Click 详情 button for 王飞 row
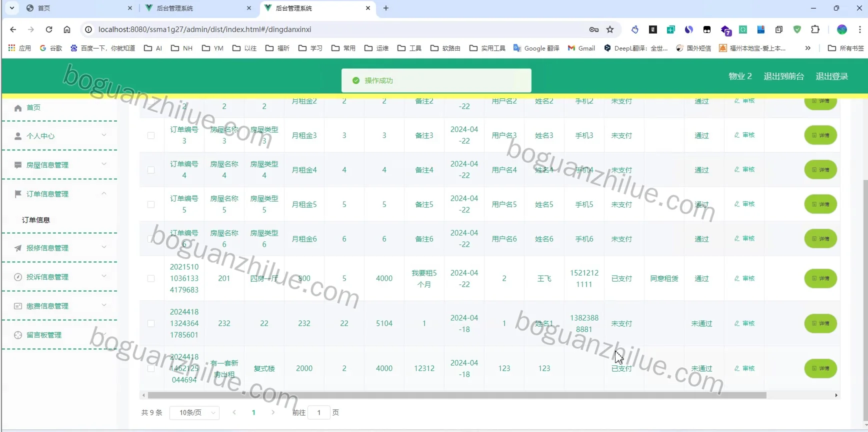Viewport: 868px width, 432px height. pyautogui.click(x=820, y=278)
